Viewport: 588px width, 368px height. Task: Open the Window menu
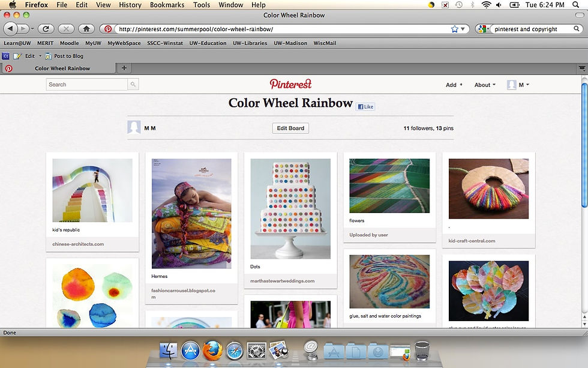230,5
